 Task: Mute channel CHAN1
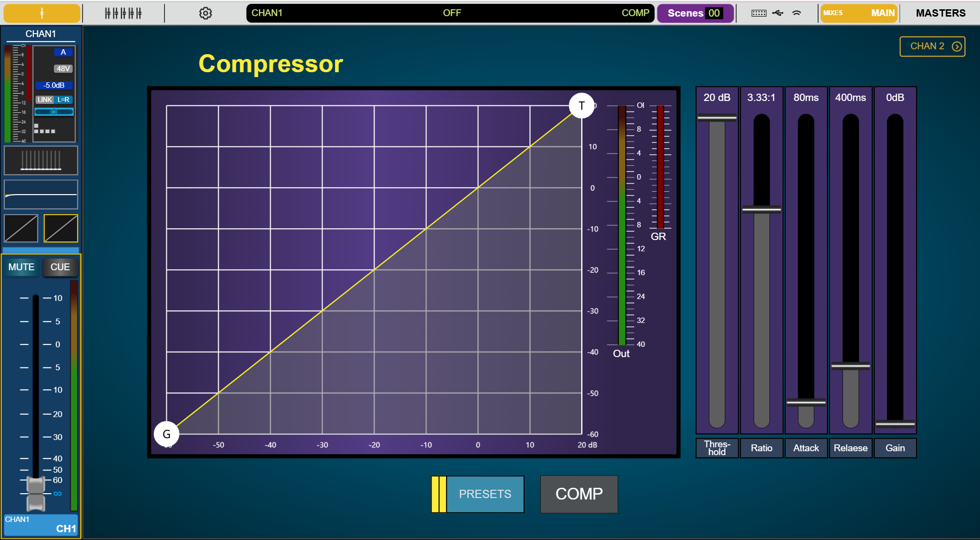pos(21,267)
